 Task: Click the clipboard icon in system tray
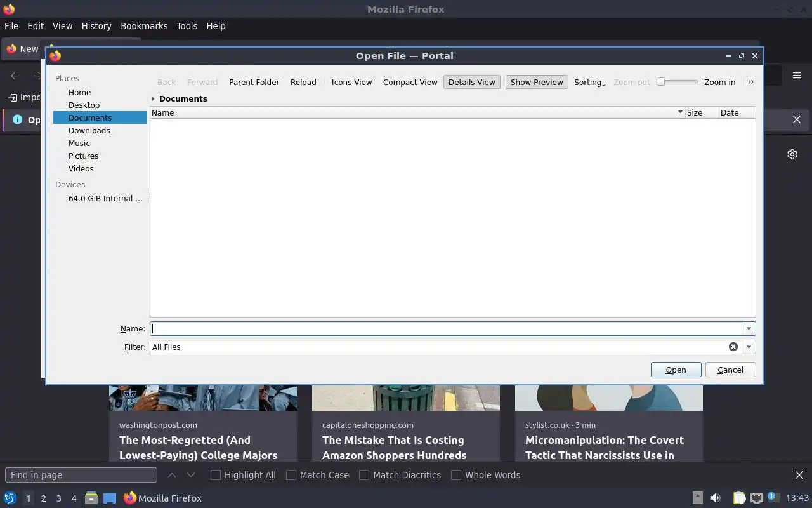pos(739,498)
